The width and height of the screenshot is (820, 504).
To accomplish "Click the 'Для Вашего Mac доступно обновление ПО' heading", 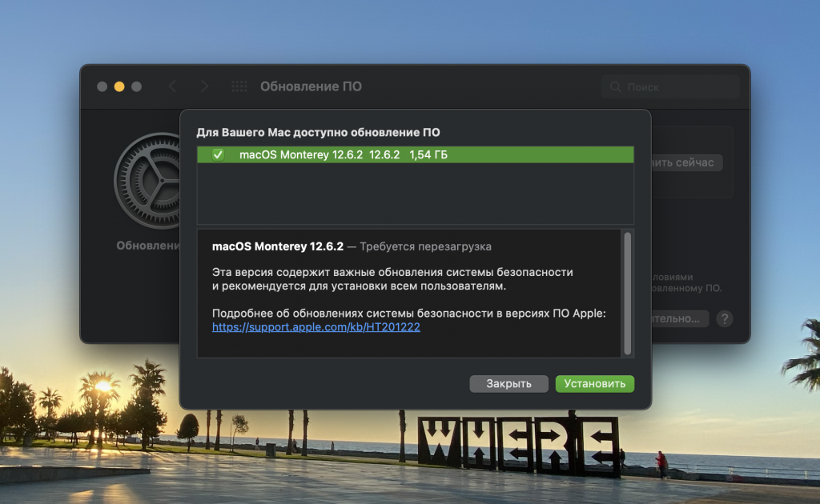I will tap(318, 133).
